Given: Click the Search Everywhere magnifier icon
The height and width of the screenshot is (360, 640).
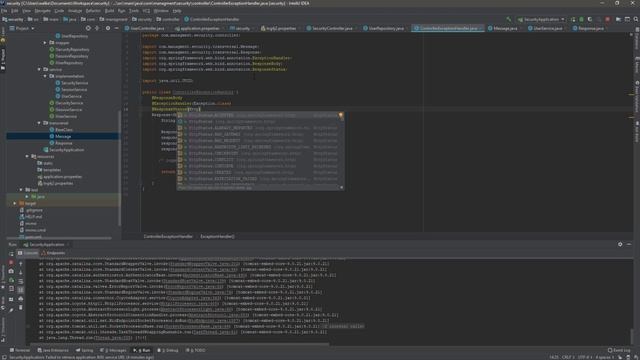Looking at the screenshot, I should tap(636, 19).
